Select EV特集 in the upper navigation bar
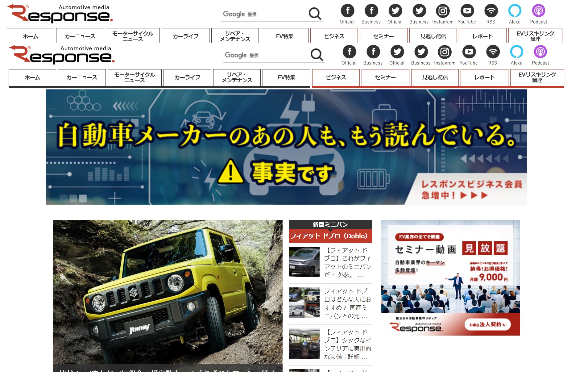Viewport: 588px width, 372px height. coord(284,36)
